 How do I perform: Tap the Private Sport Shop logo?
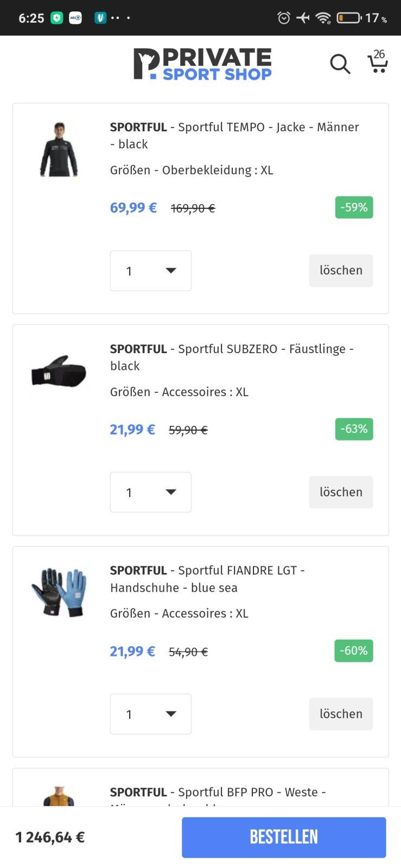(x=202, y=64)
